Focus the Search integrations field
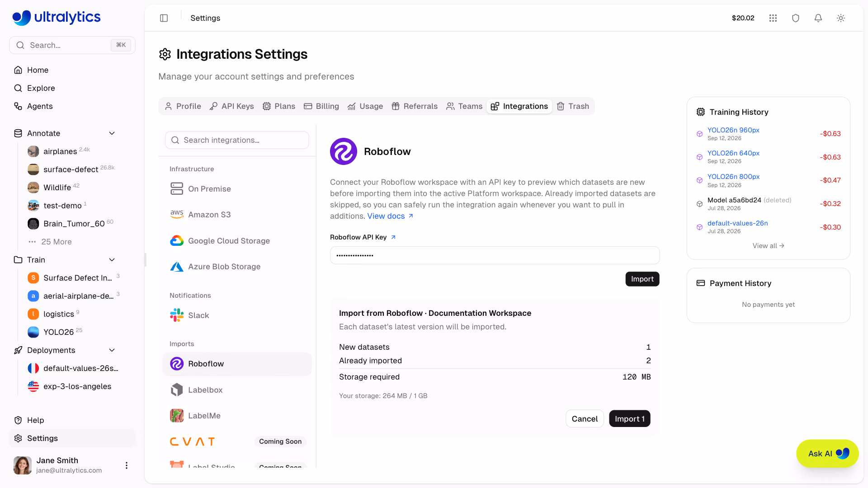Viewport: 868px width, 488px height. [x=237, y=140]
